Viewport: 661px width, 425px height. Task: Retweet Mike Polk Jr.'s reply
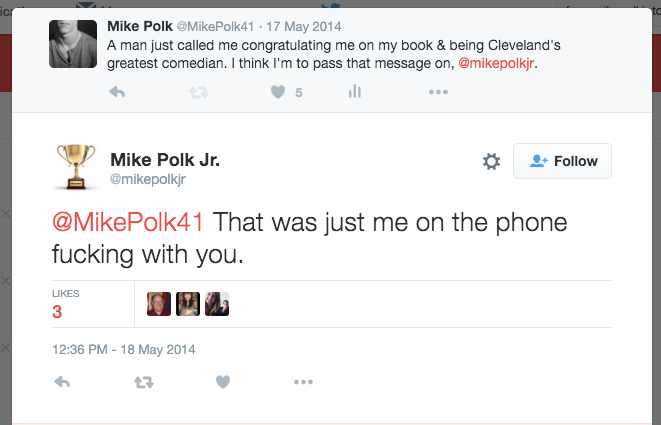coord(143,381)
